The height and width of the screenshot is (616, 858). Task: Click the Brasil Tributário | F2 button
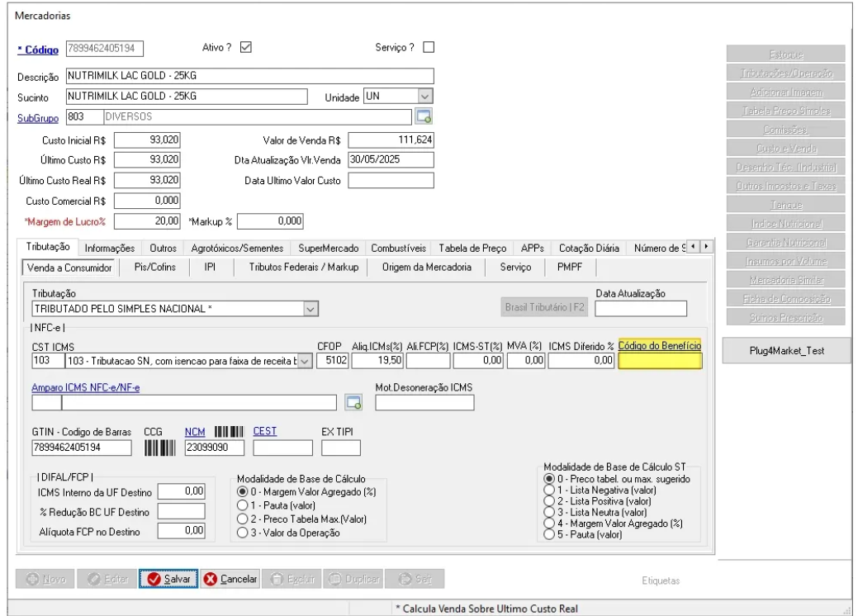pos(544,307)
